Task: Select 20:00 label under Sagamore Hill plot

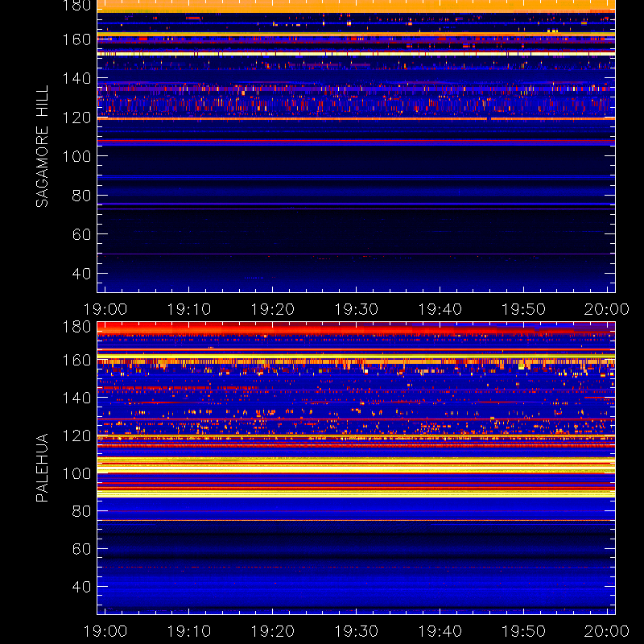Action: pyautogui.click(x=607, y=309)
